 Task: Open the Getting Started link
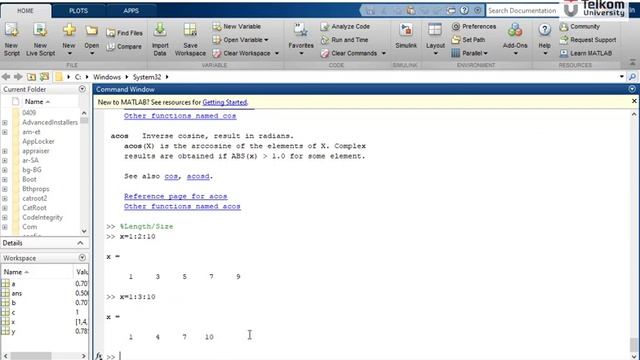[225, 102]
